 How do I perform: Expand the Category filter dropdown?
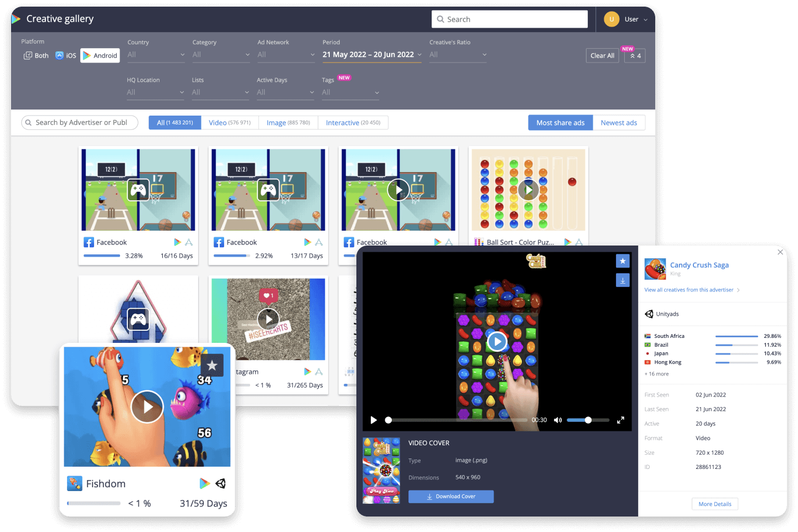pyautogui.click(x=221, y=55)
